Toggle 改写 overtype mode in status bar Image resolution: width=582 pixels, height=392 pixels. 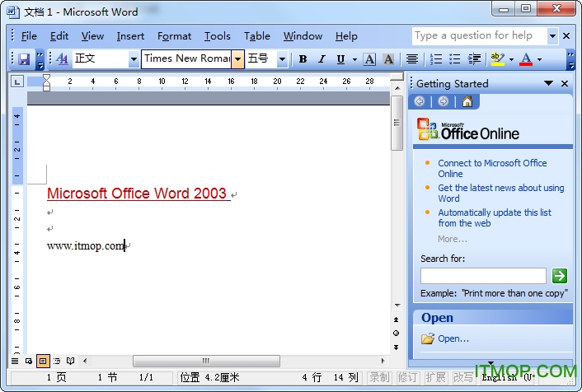463,377
